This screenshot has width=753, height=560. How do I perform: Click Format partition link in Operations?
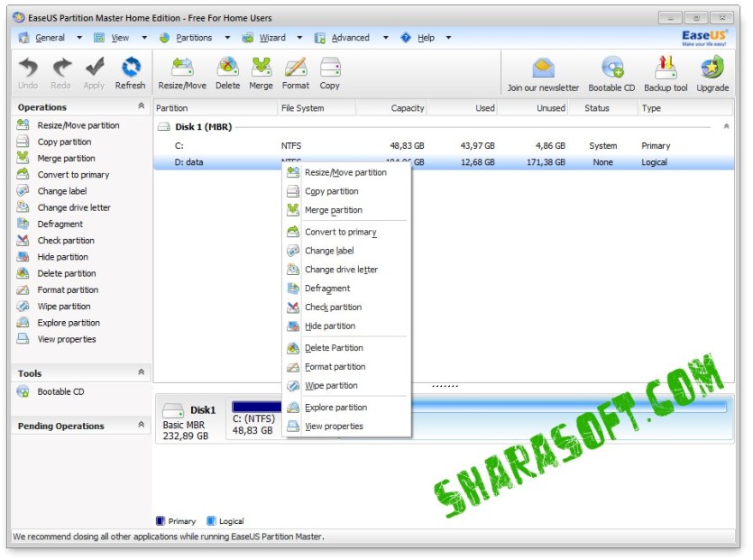pyautogui.click(x=68, y=289)
